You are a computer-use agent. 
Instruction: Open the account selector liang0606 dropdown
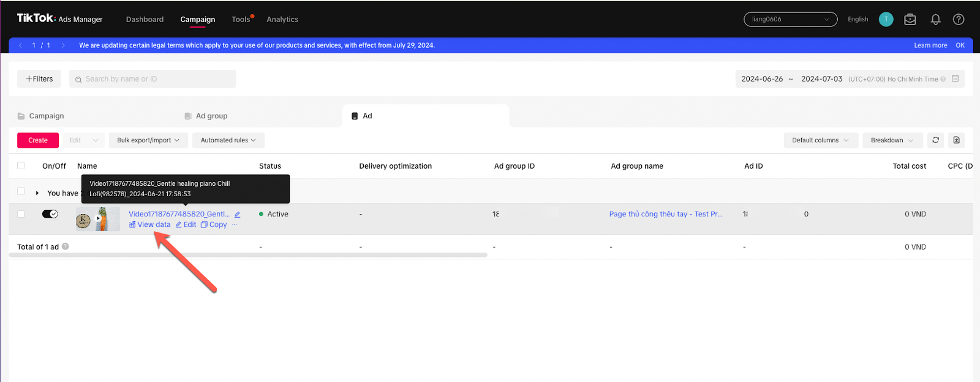coord(790,20)
